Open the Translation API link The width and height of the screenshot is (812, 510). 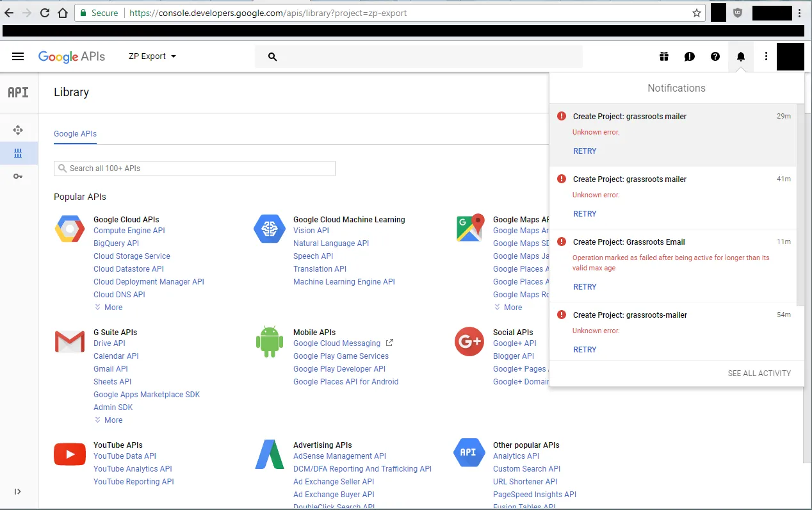pyautogui.click(x=320, y=269)
